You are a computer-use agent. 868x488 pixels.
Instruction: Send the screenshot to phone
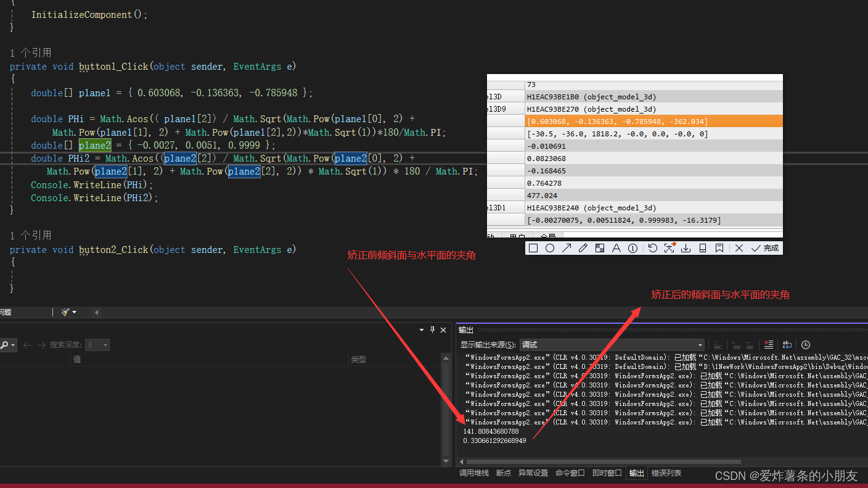tap(702, 248)
